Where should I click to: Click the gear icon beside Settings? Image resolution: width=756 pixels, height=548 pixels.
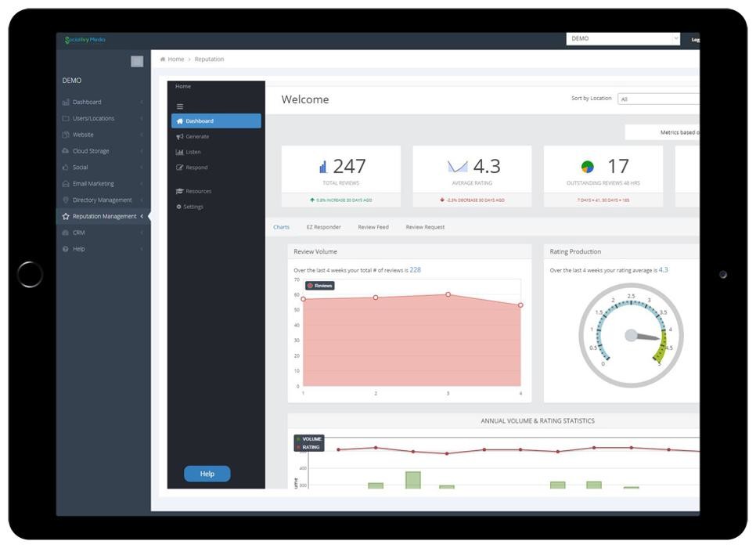(x=179, y=207)
